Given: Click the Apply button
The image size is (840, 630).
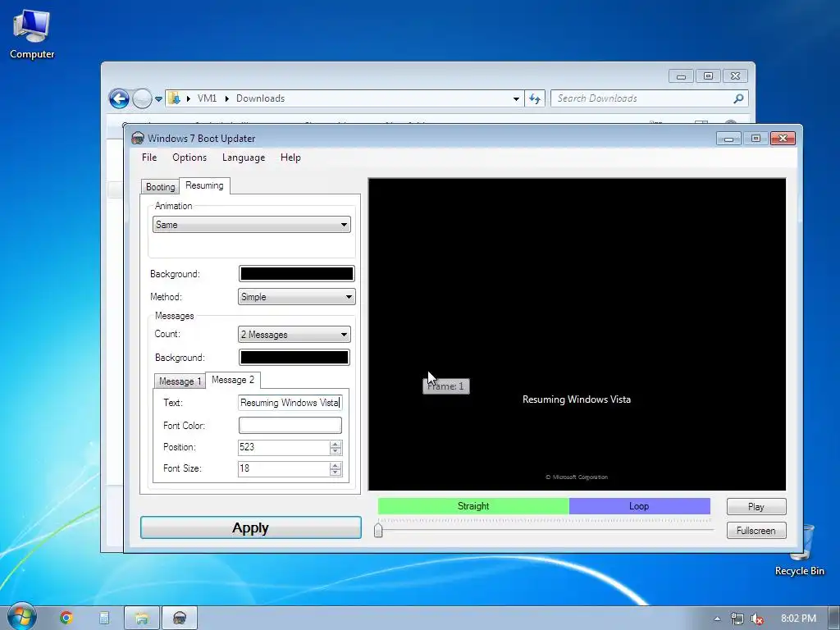Looking at the screenshot, I should pyautogui.click(x=251, y=527).
